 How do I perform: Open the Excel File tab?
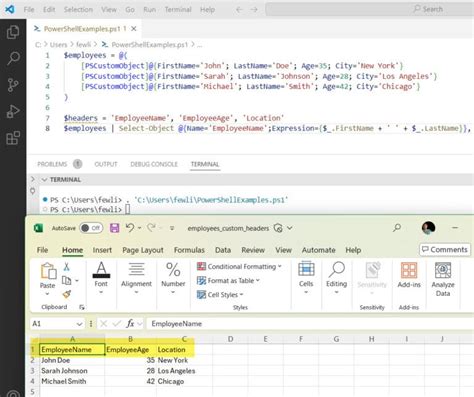42,250
